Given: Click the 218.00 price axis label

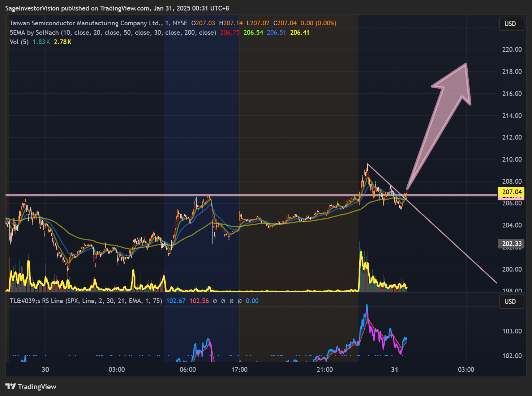Looking at the screenshot, I should tap(512, 72).
